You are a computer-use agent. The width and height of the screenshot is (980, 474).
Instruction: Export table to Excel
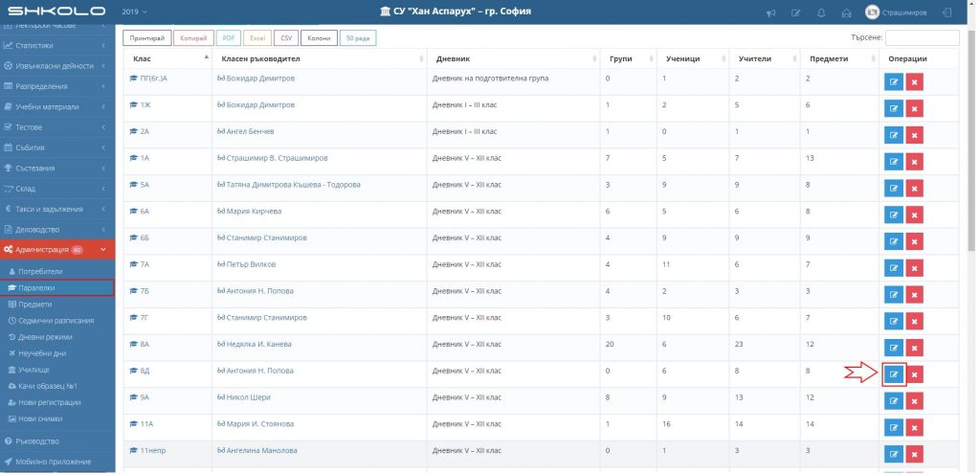coord(257,38)
